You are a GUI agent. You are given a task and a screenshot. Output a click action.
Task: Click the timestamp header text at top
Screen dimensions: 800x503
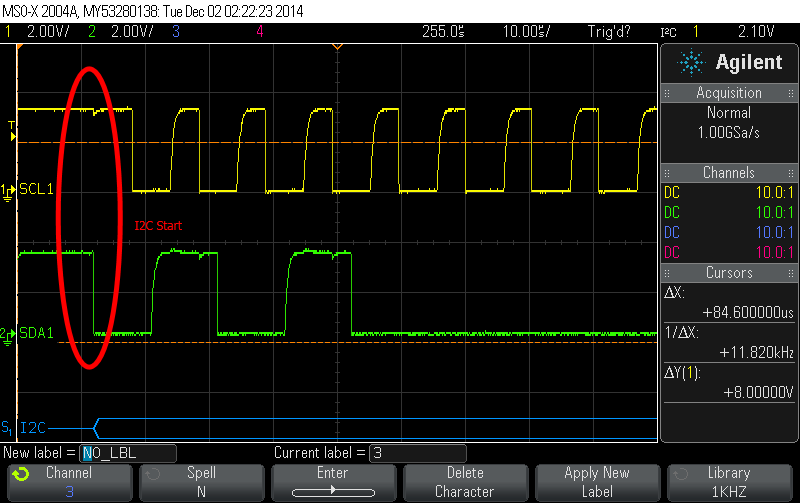(153, 11)
